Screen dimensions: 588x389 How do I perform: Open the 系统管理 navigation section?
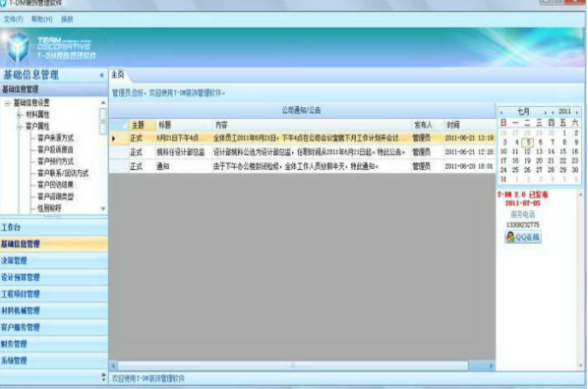pyautogui.click(x=54, y=361)
